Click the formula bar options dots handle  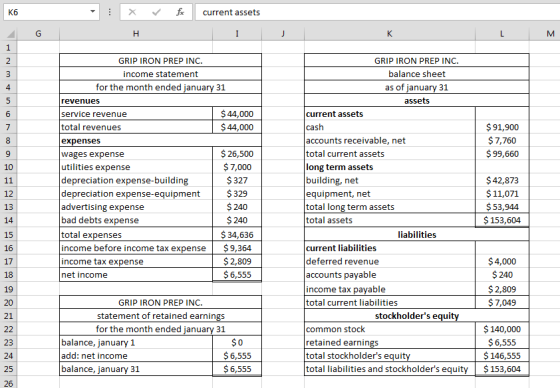click(x=110, y=12)
